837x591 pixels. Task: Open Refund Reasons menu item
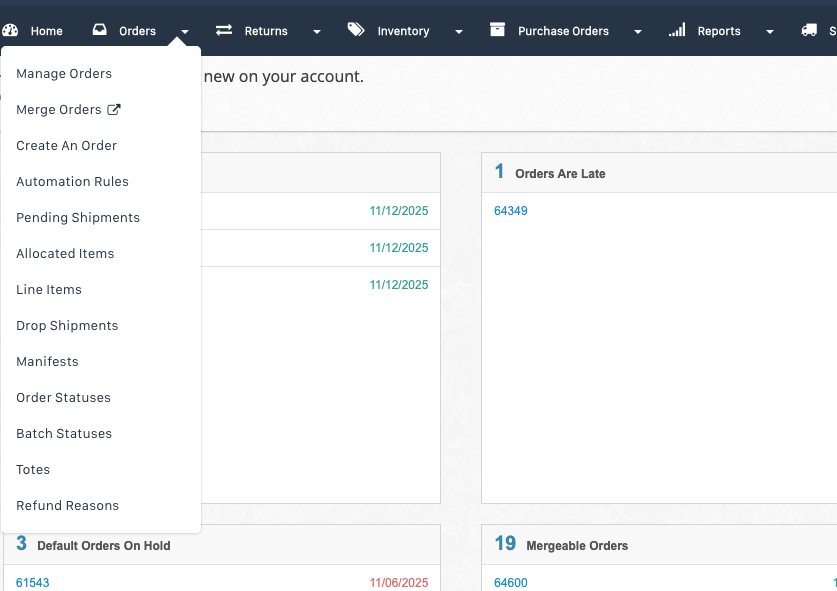point(67,506)
